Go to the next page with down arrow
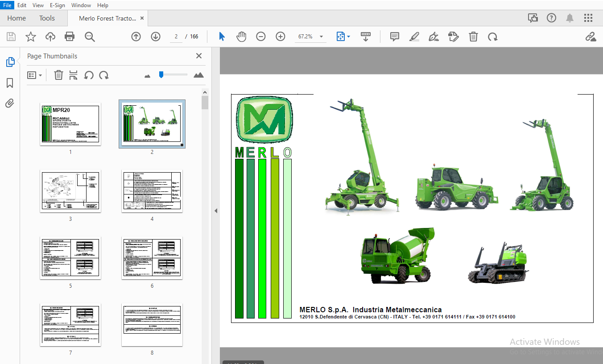 (156, 37)
